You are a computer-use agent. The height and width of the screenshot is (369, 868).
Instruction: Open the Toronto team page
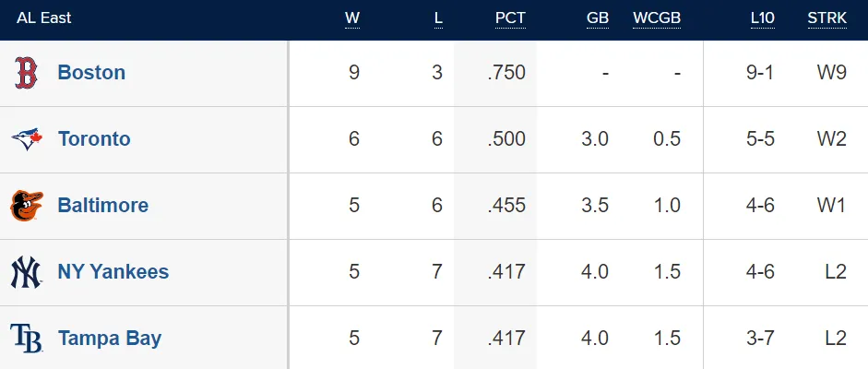[x=94, y=139]
